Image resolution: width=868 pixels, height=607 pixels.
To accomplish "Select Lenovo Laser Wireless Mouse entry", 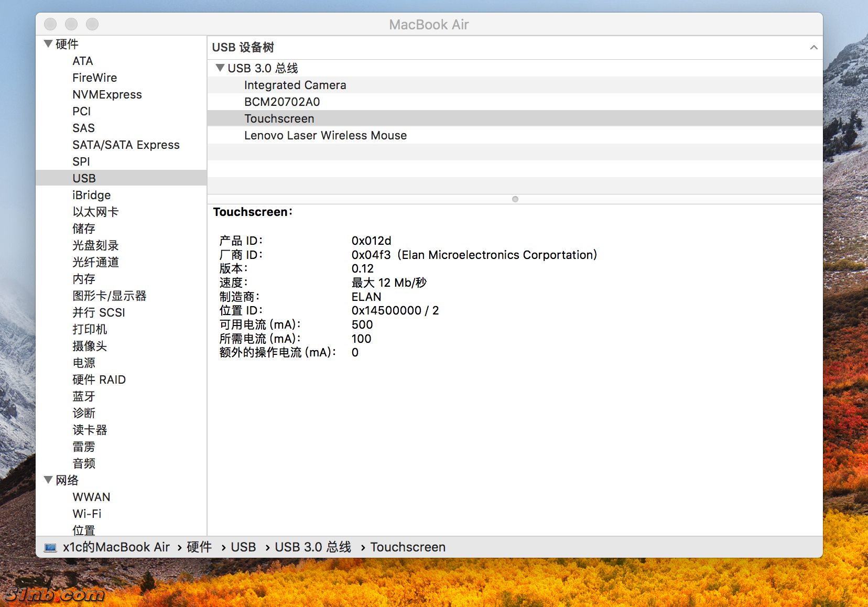I will [x=325, y=135].
